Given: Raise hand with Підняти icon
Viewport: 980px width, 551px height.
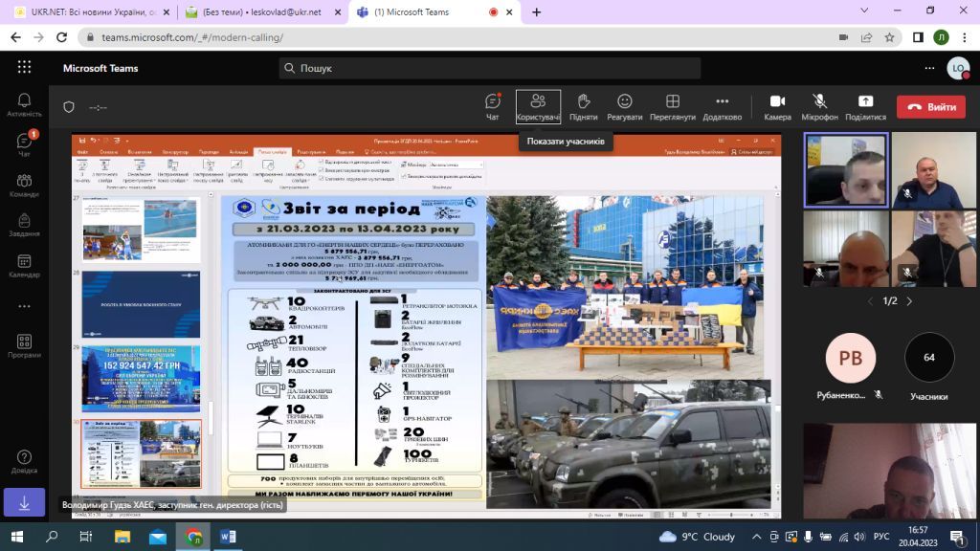Looking at the screenshot, I should pyautogui.click(x=583, y=107).
